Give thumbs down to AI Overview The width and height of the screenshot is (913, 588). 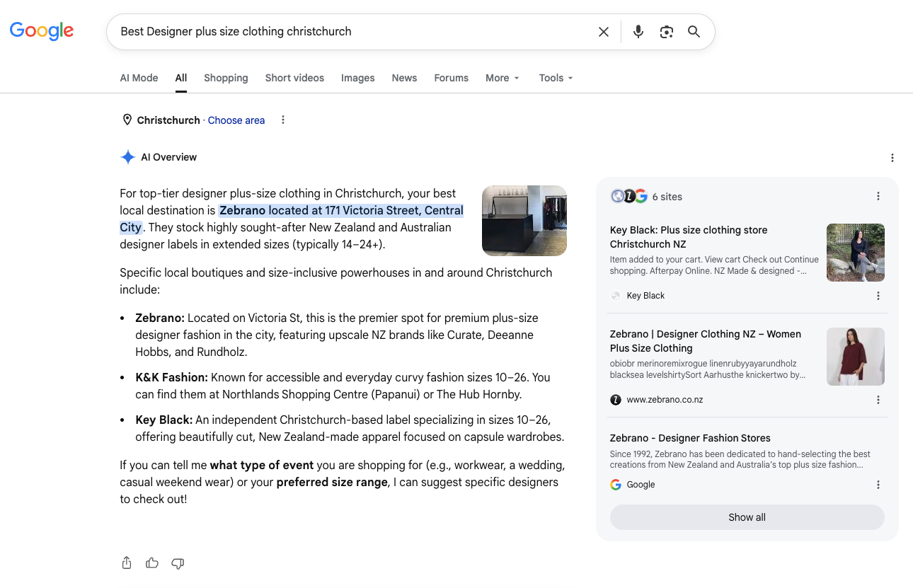(x=178, y=563)
